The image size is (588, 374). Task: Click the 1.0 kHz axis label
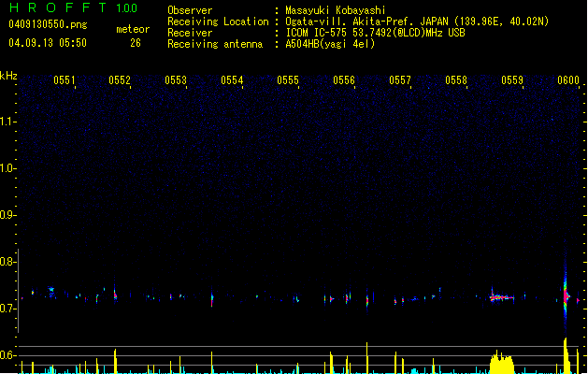click(7, 168)
